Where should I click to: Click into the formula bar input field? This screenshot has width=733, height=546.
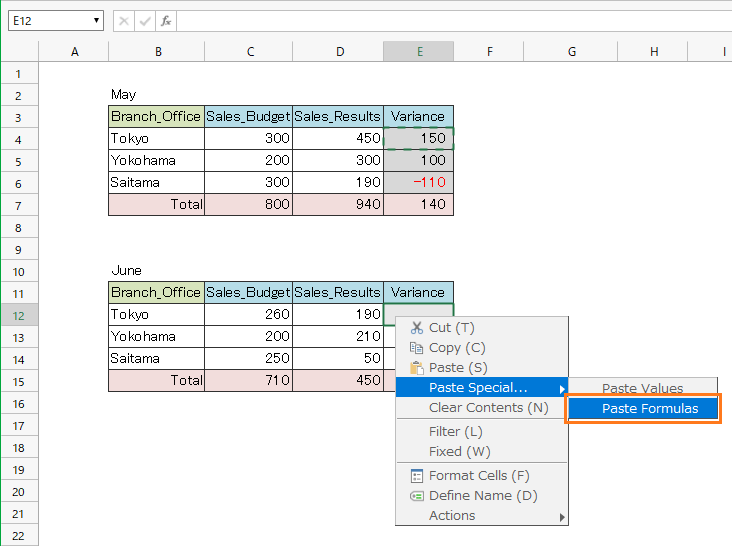[x=450, y=20]
